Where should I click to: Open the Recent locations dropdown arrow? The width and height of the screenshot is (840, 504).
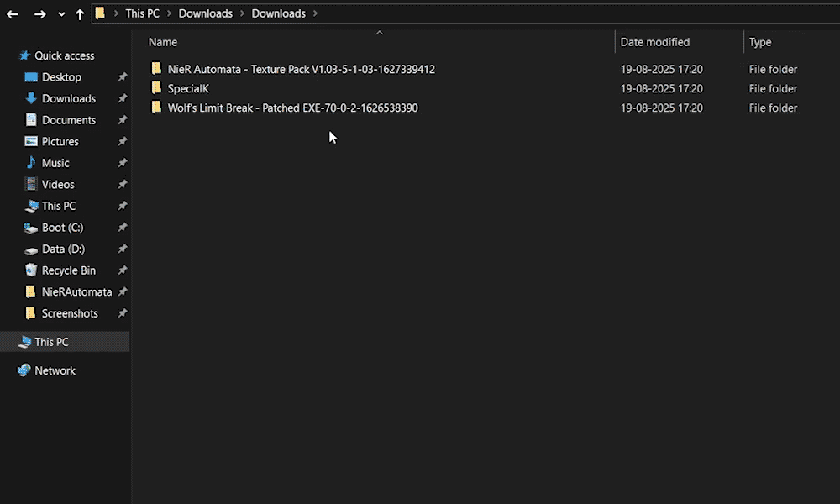61,14
